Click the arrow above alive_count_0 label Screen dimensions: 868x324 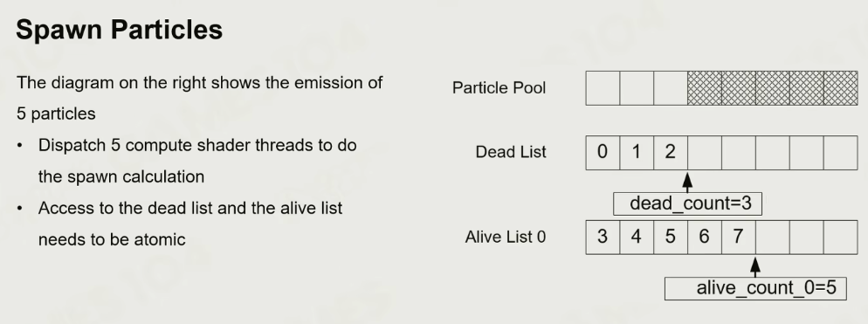pyautogui.click(x=755, y=266)
